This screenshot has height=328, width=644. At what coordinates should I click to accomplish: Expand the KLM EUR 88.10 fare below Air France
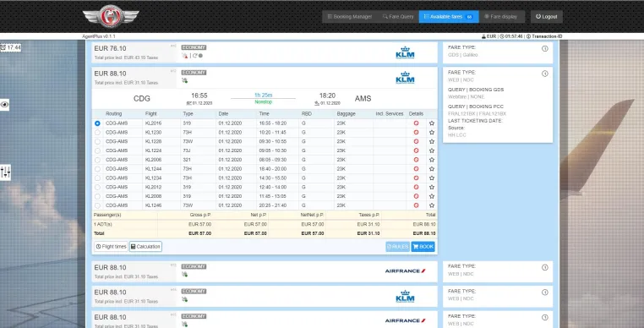point(265,297)
